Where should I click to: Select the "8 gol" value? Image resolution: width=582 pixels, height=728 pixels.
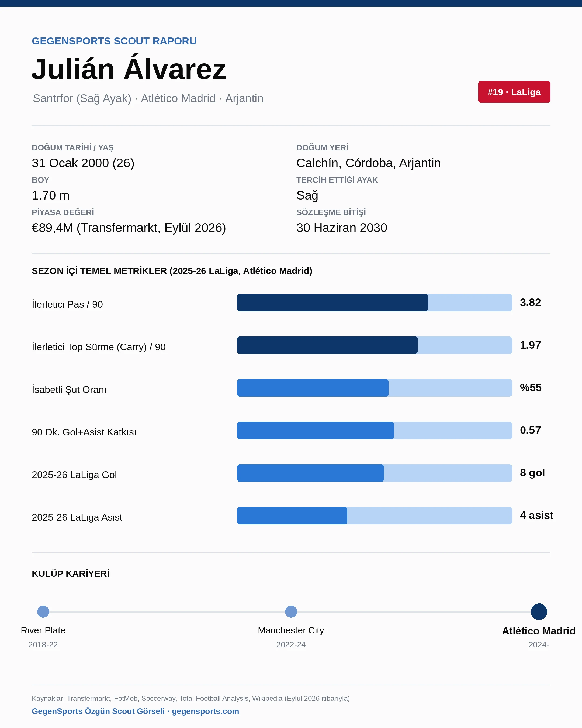click(x=532, y=473)
